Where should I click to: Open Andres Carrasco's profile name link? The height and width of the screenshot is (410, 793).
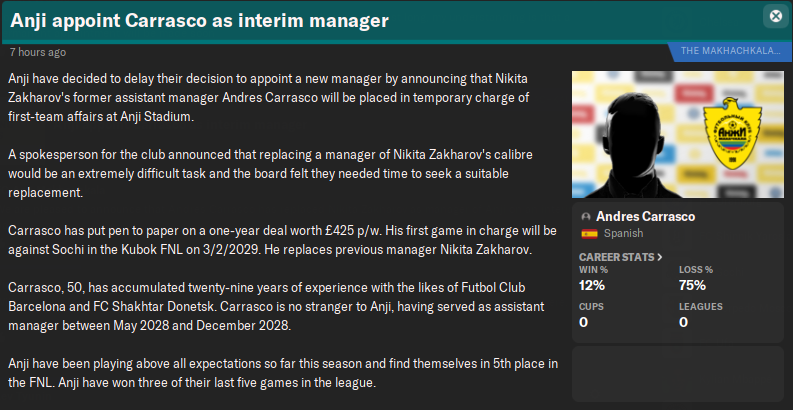644,217
